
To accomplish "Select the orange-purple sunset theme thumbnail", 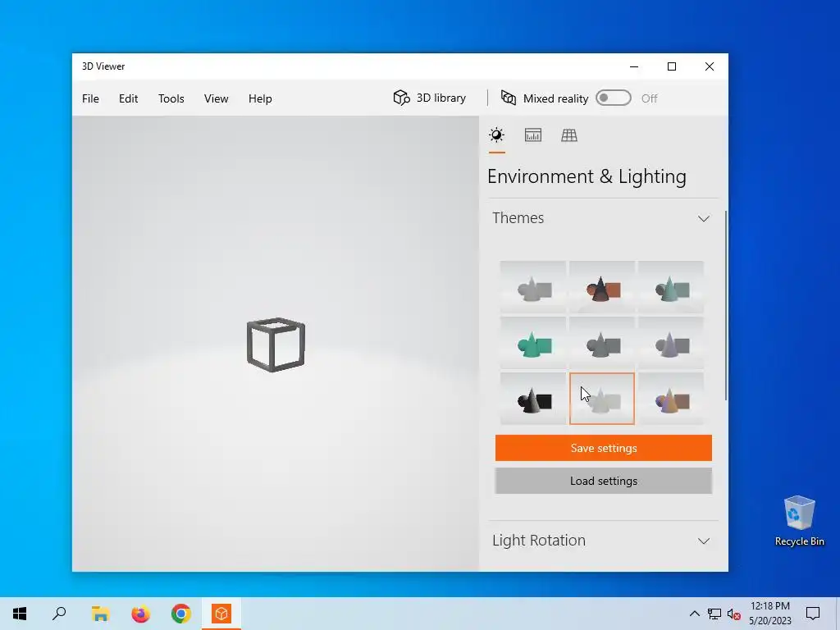I will (671, 399).
